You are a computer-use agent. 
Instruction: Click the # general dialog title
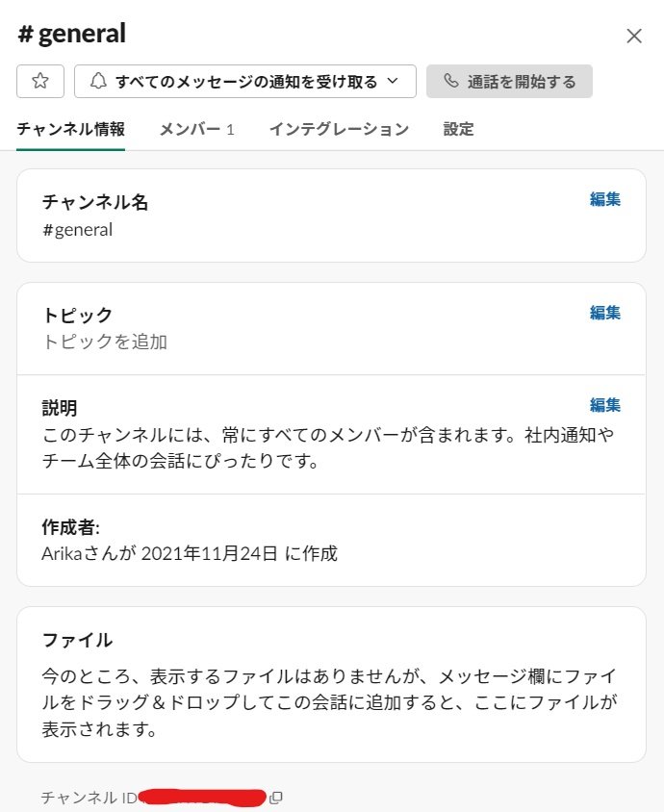pyautogui.click(x=72, y=34)
